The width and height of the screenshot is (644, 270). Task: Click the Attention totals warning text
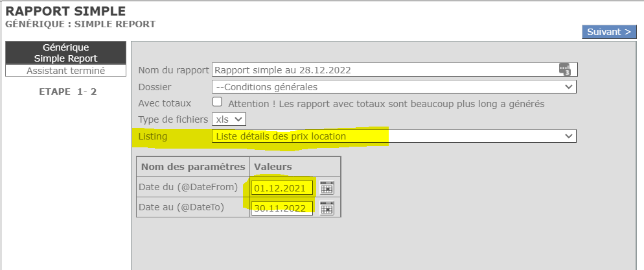pos(386,103)
